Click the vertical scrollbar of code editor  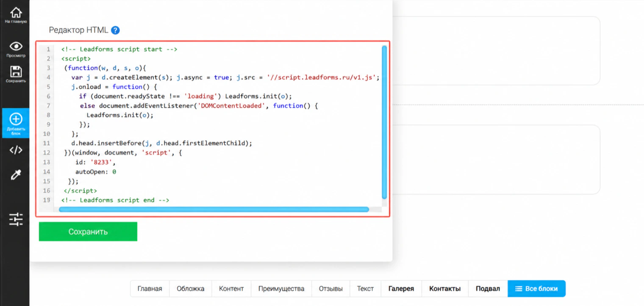(384, 122)
